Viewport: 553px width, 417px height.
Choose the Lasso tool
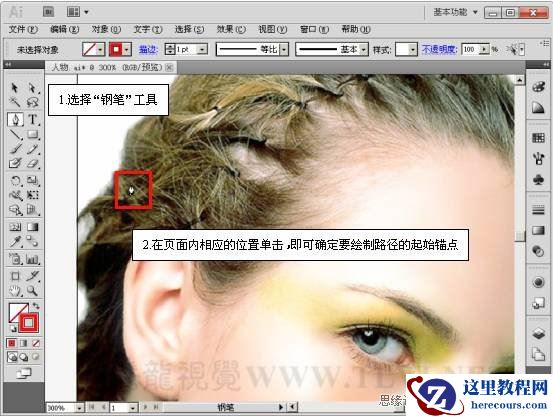coord(32,102)
